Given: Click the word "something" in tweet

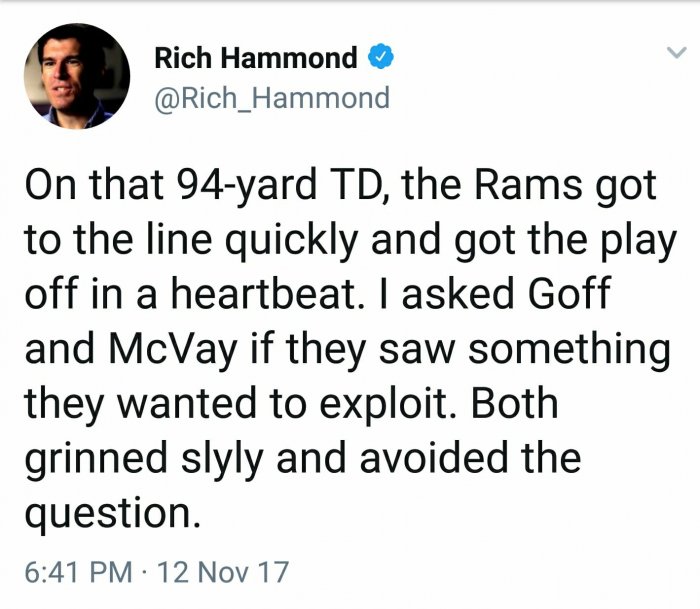Looking at the screenshot, I should [x=570, y=350].
